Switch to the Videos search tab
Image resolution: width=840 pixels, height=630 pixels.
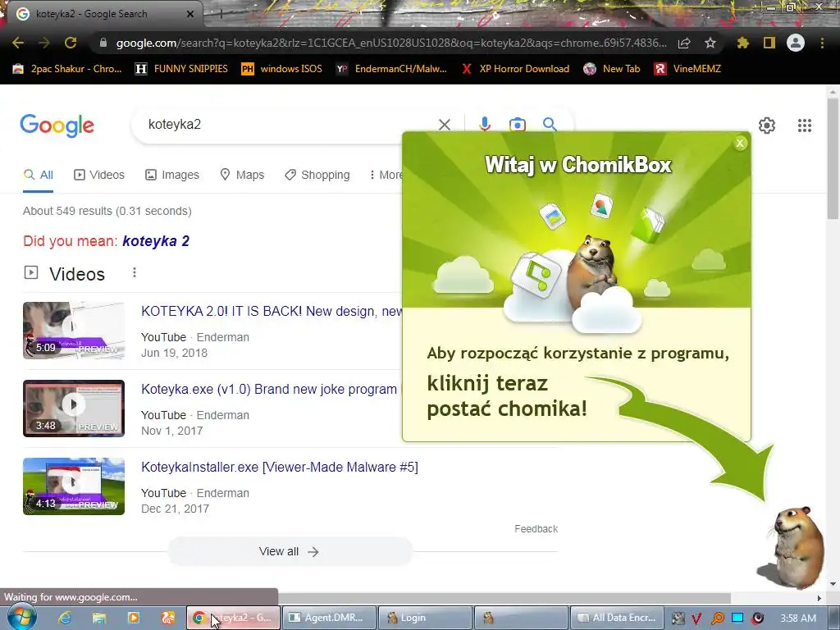[99, 175]
